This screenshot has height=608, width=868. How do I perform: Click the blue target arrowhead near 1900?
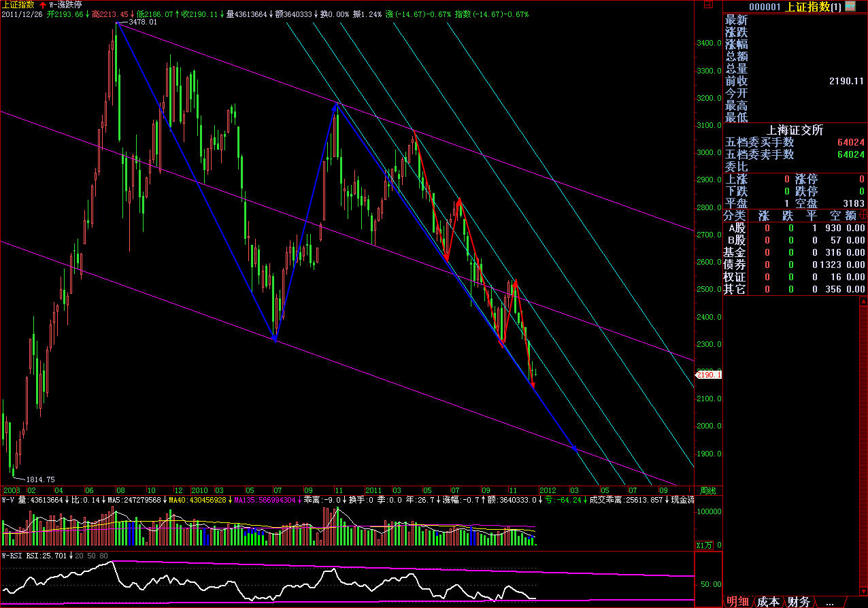point(575,449)
